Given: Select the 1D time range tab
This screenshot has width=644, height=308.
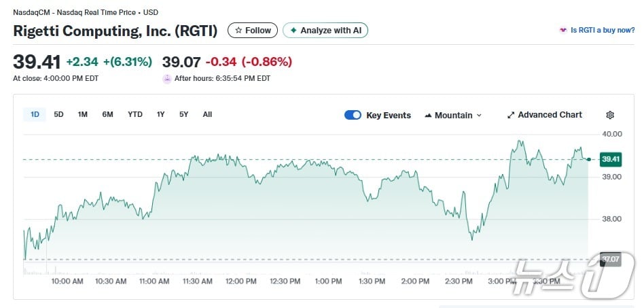Looking at the screenshot, I should (35, 114).
